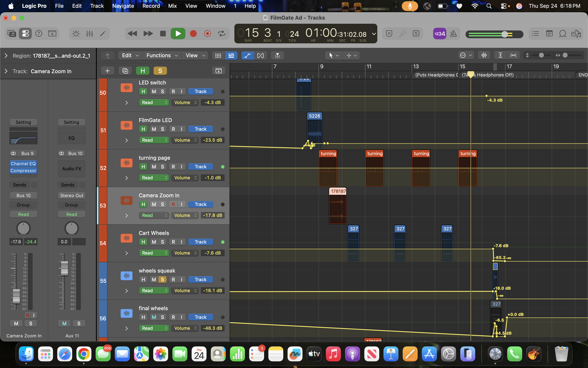Toggle the metronome click icon
This screenshot has height=368, width=588.
point(453,34)
